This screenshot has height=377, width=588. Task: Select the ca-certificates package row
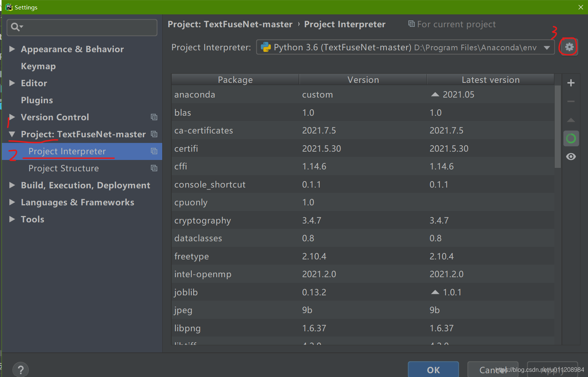pyautogui.click(x=363, y=130)
